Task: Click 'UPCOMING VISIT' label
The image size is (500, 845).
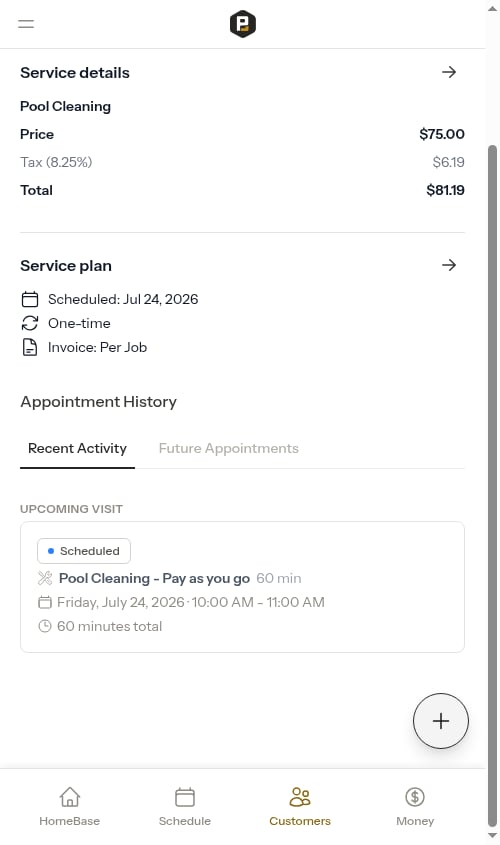Action: [x=71, y=509]
